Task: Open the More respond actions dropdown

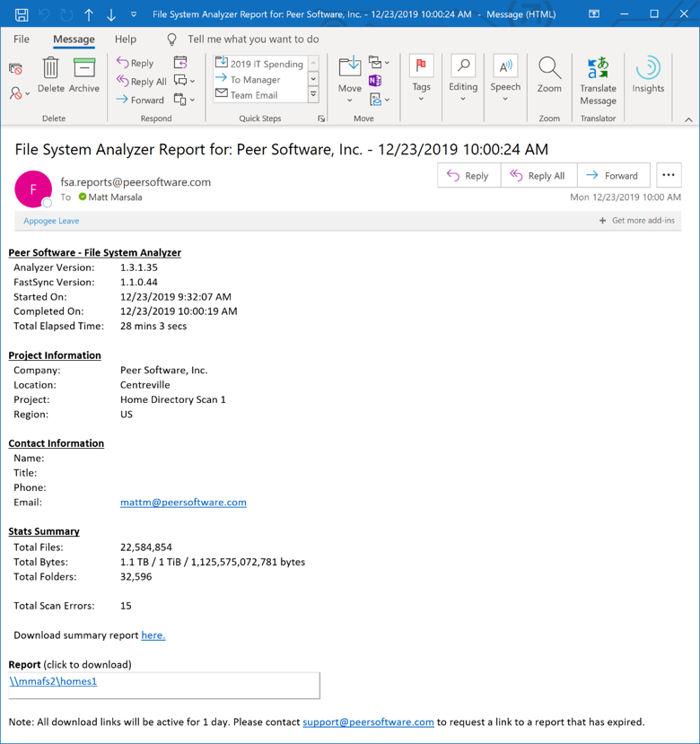Action: 185,99
